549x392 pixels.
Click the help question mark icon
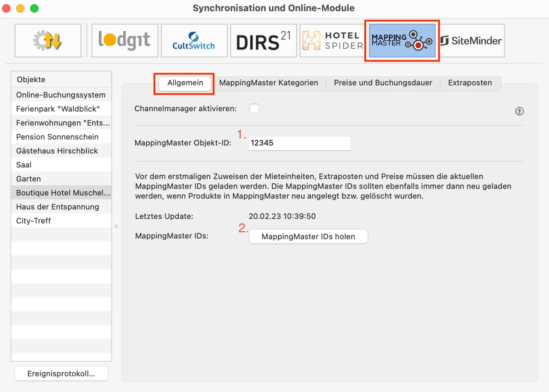coord(520,111)
